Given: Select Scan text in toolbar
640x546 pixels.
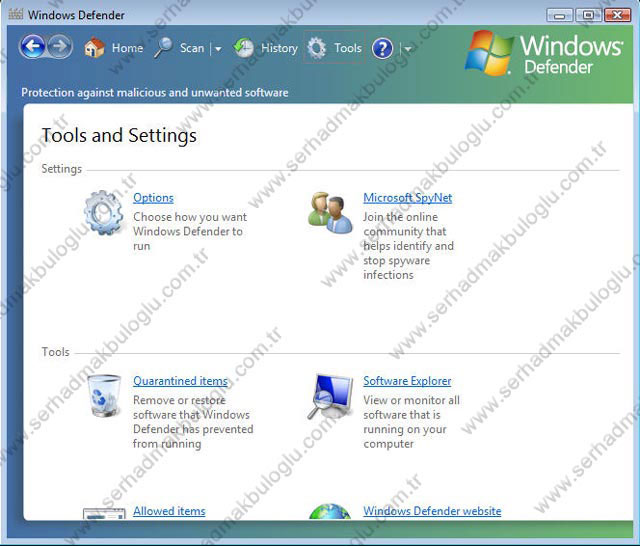Looking at the screenshot, I should 192,48.
